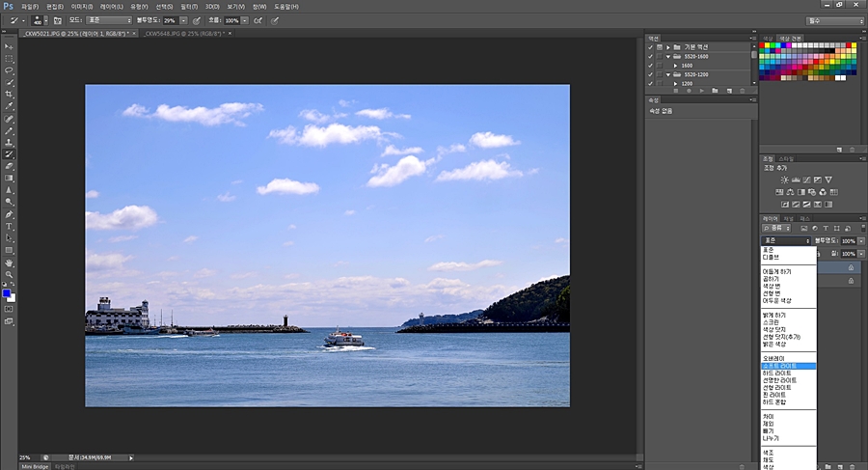This screenshot has height=470, width=868.
Task: Click the Brightness/Contrast adjustment icon
Action: [x=784, y=180]
